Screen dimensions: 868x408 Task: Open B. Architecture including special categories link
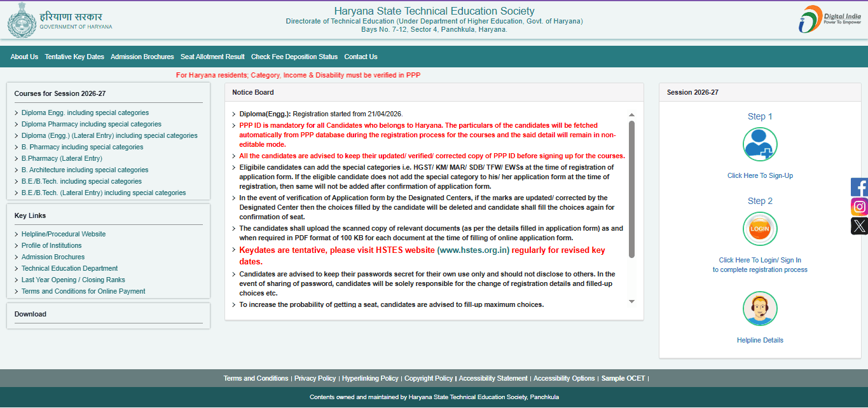pyautogui.click(x=85, y=170)
